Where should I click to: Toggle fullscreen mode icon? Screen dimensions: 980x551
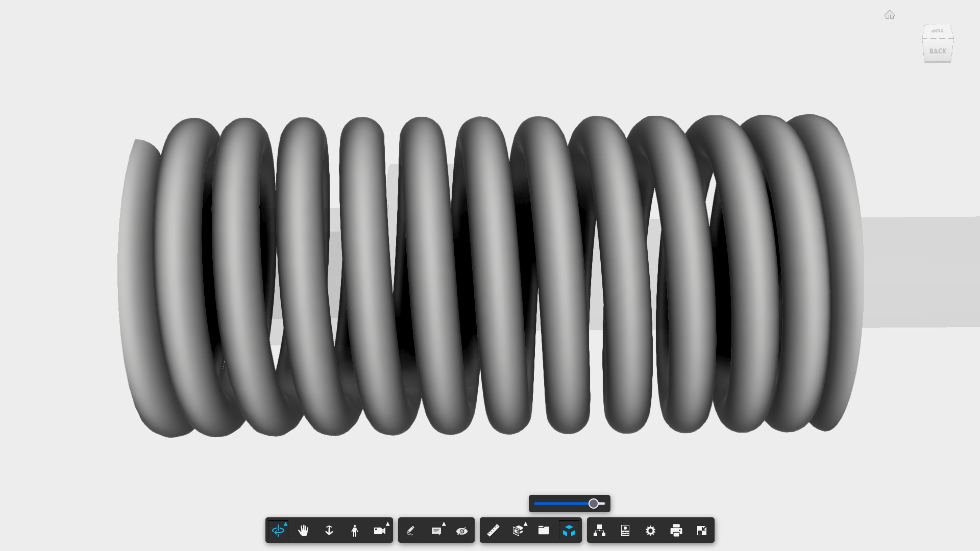[x=702, y=531]
